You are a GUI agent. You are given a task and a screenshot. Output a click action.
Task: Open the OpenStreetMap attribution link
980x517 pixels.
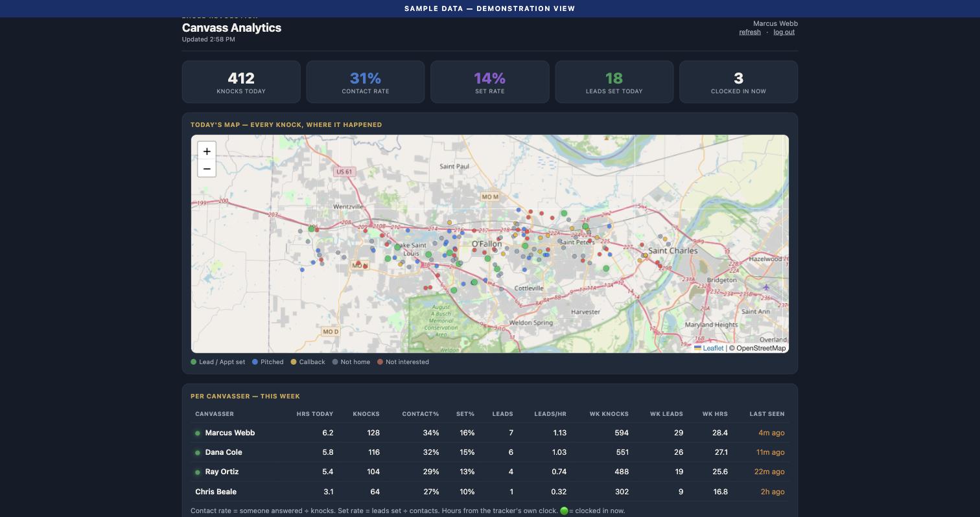(761, 348)
